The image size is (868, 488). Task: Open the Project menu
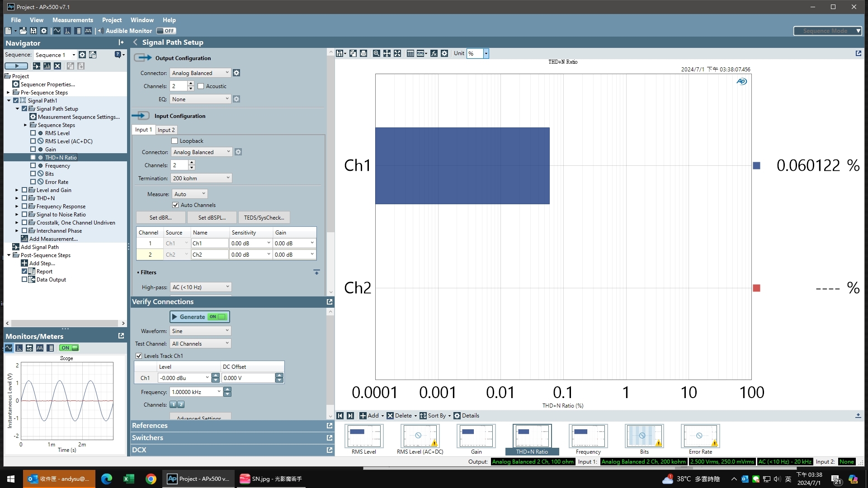(112, 20)
